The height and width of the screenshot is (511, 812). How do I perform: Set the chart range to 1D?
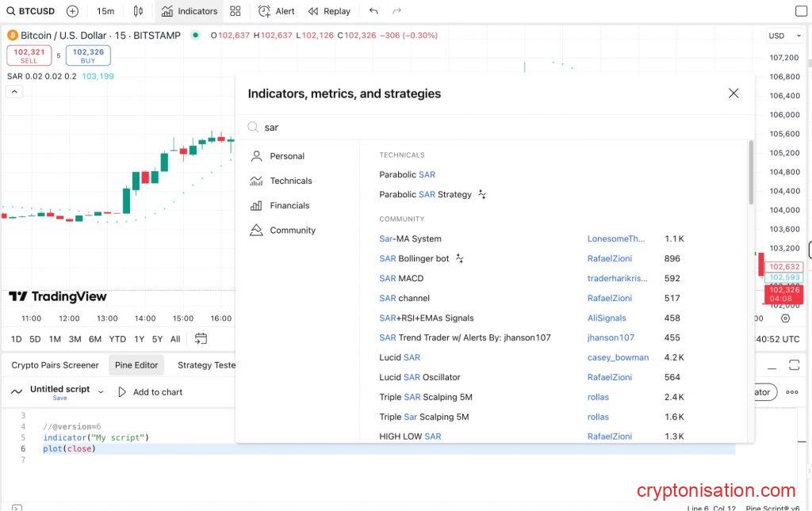coord(16,339)
